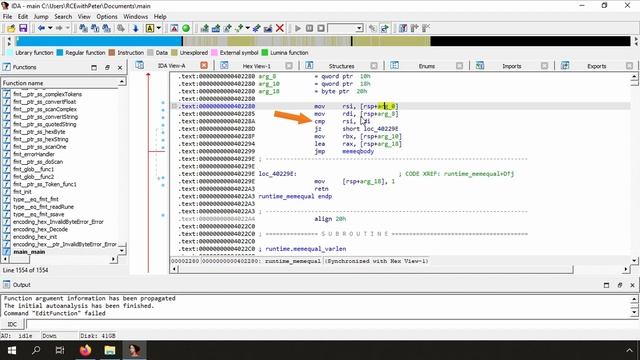The image size is (640, 360).
Task: Switch to the Imports tab
Action: [x=511, y=66]
